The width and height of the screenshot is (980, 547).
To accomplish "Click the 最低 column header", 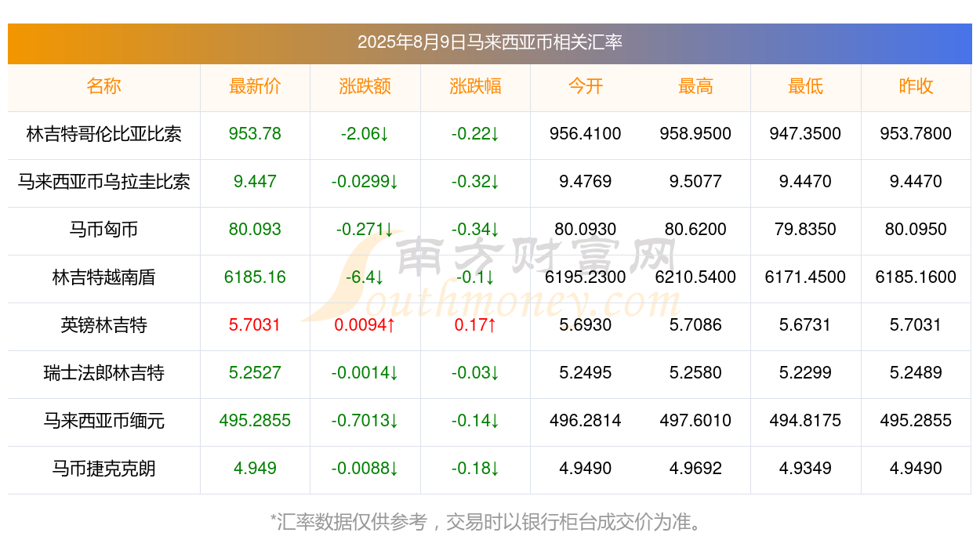I will 806,86.
